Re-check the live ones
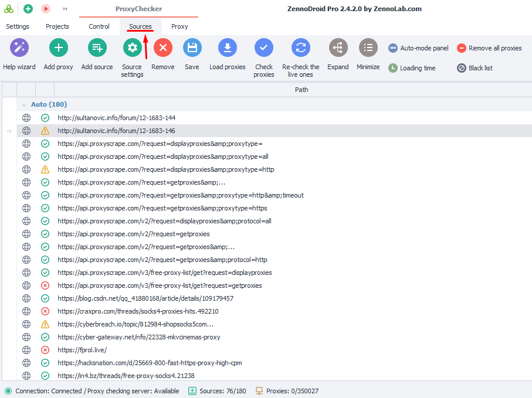 click(x=300, y=48)
